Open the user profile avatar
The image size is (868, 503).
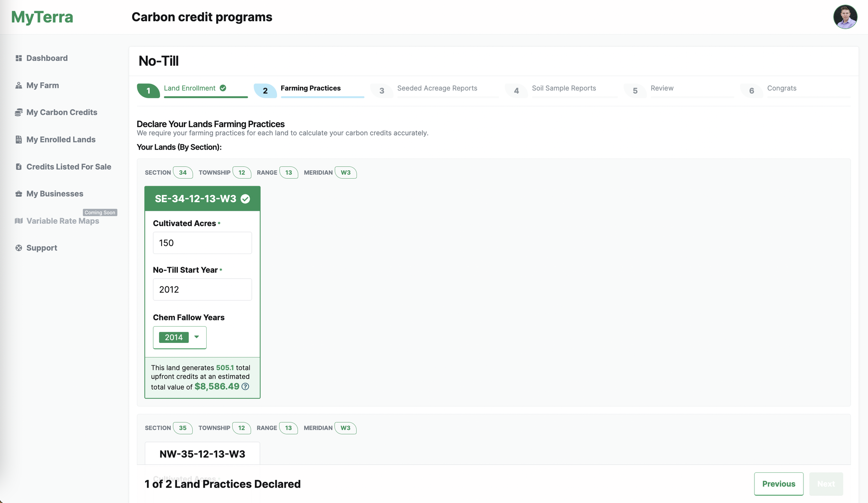click(x=845, y=17)
